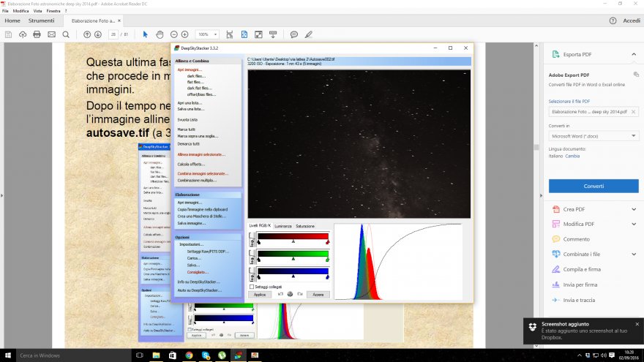
Task: Zoom in with the plus circle icon
Action: click(x=185, y=35)
